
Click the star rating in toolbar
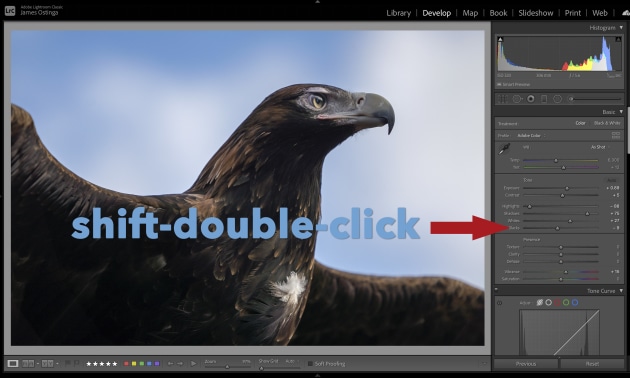coord(102,364)
